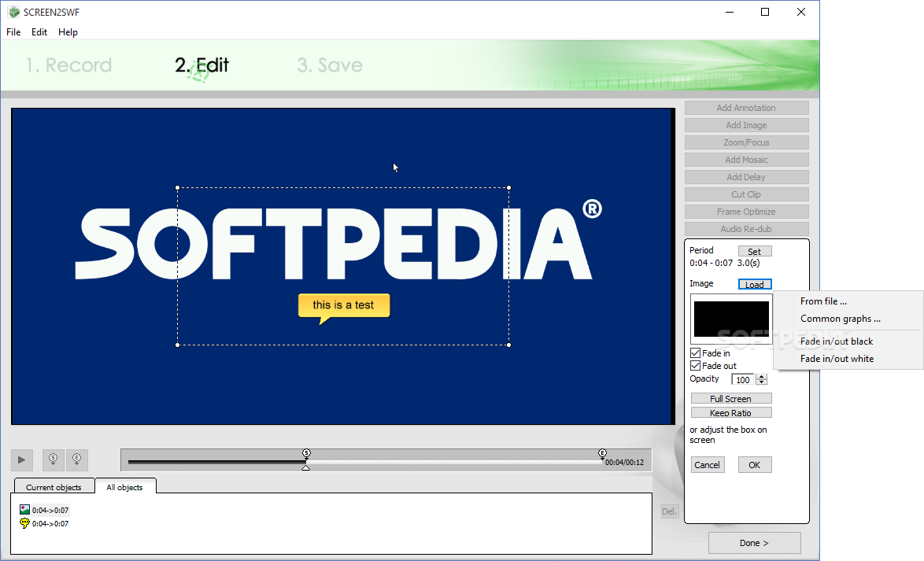Click the Load image button
Image resolution: width=924 pixels, height=561 pixels.
pyautogui.click(x=754, y=285)
